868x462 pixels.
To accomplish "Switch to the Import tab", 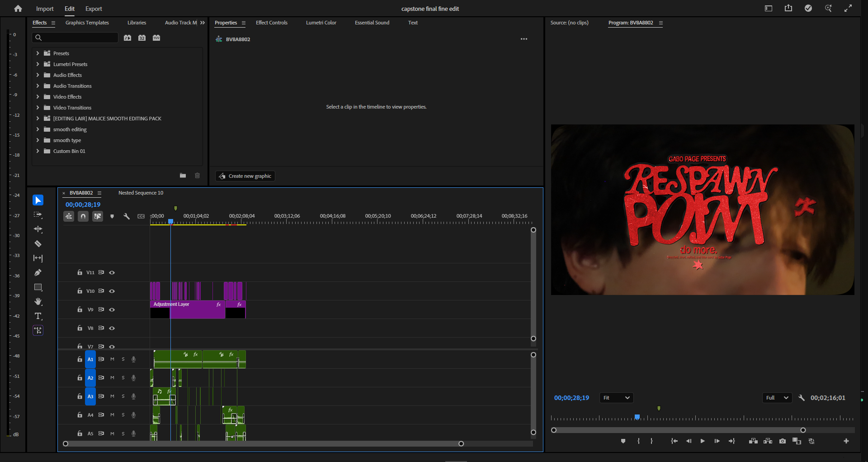I will (45, 9).
